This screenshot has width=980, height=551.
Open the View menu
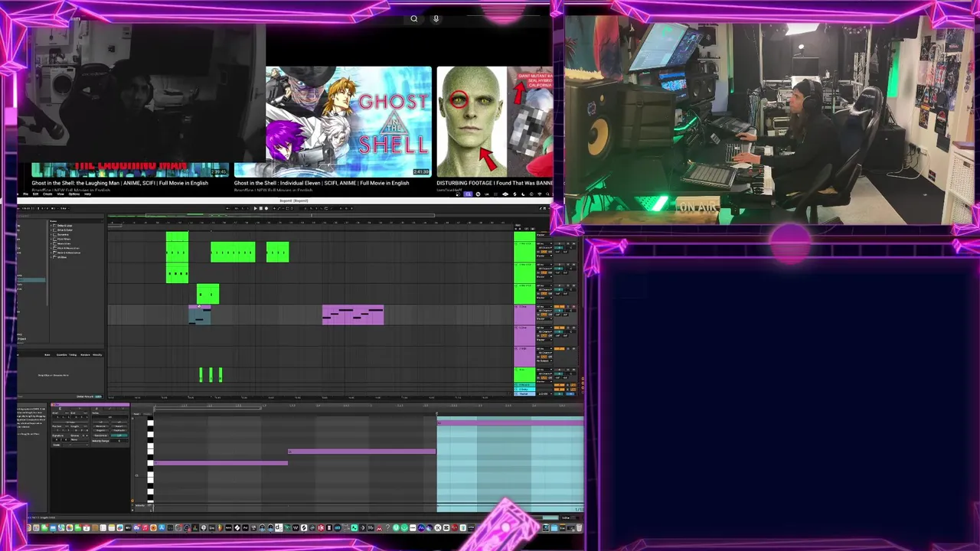60,194
